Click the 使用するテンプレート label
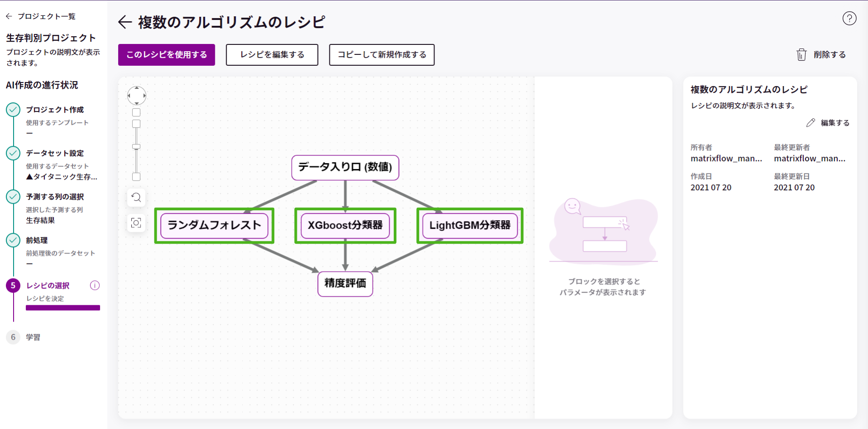Image resolution: width=868 pixels, height=429 pixels. (57, 123)
